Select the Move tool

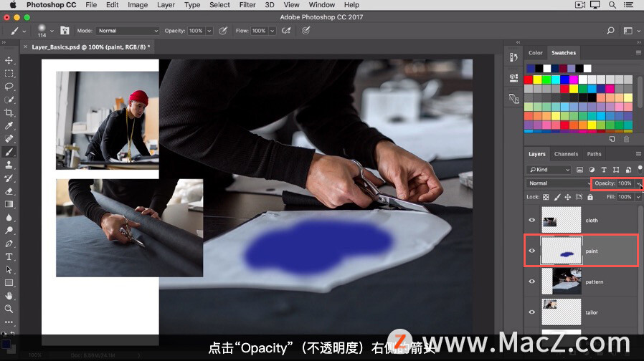pyautogui.click(x=9, y=60)
